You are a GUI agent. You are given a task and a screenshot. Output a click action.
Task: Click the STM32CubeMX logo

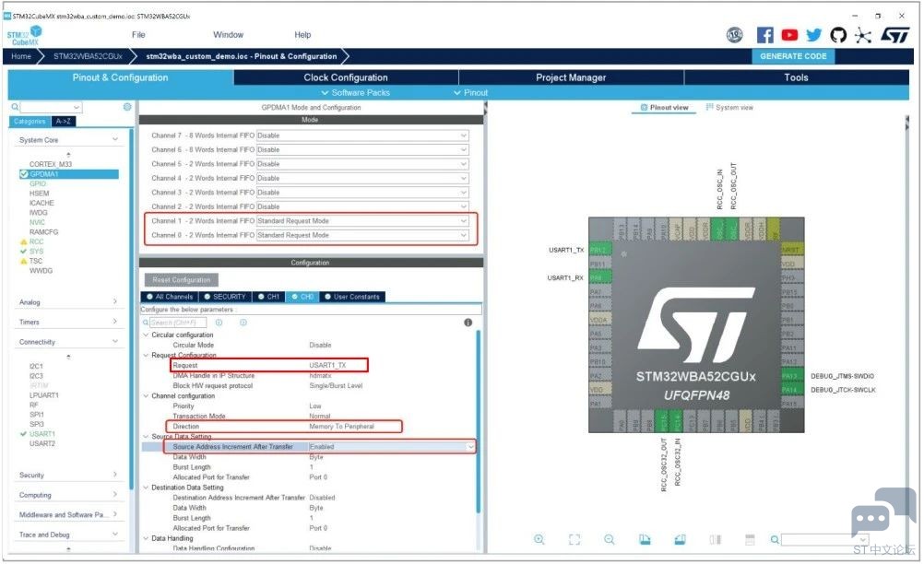[x=25, y=35]
